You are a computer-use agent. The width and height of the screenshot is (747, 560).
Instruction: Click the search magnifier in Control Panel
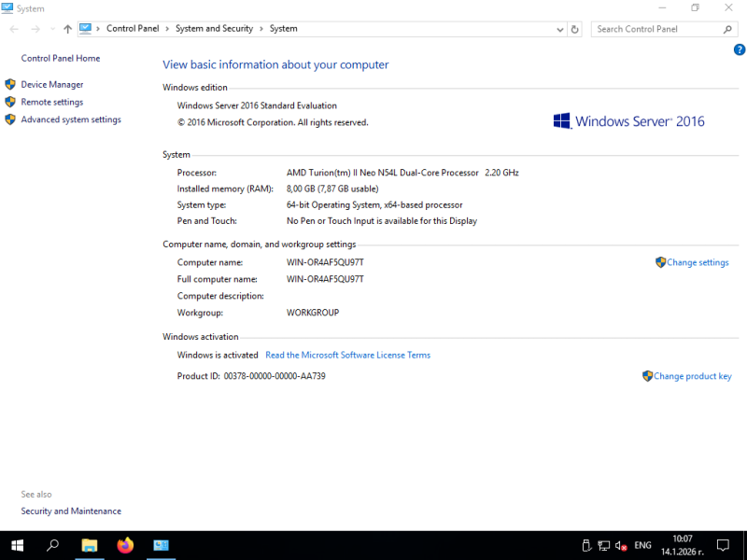tap(729, 29)
